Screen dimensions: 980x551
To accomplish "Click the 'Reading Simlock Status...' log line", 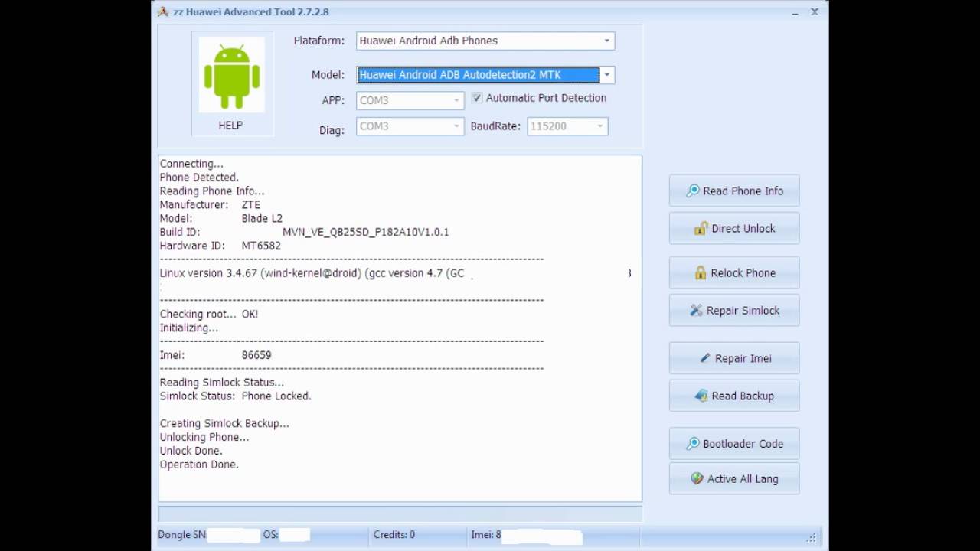I will click(x=221, y=382).
